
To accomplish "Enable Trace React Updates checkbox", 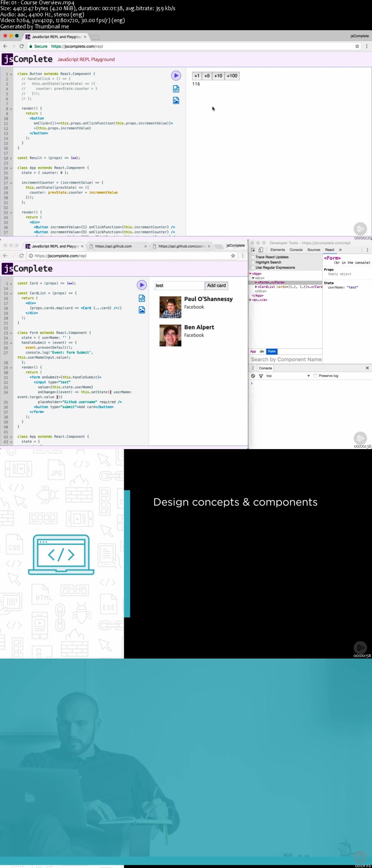I will pyautogui.click(x=253, y=257).
